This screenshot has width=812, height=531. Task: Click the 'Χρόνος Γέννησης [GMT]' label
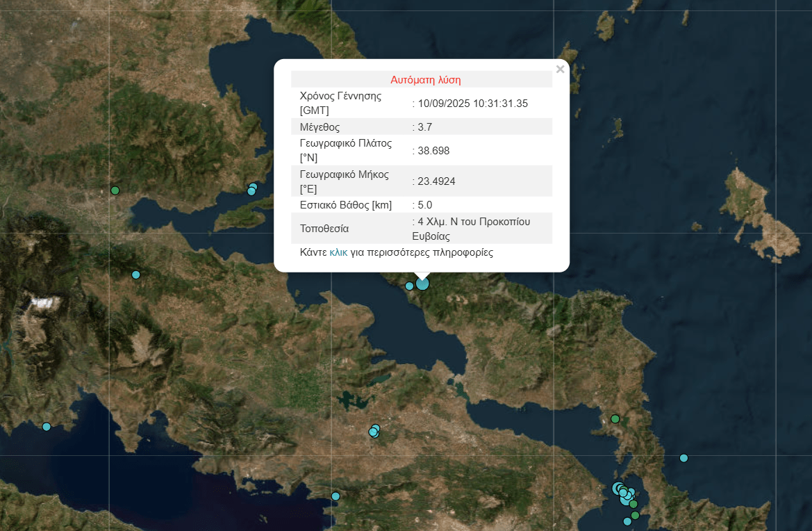(340, 103)
